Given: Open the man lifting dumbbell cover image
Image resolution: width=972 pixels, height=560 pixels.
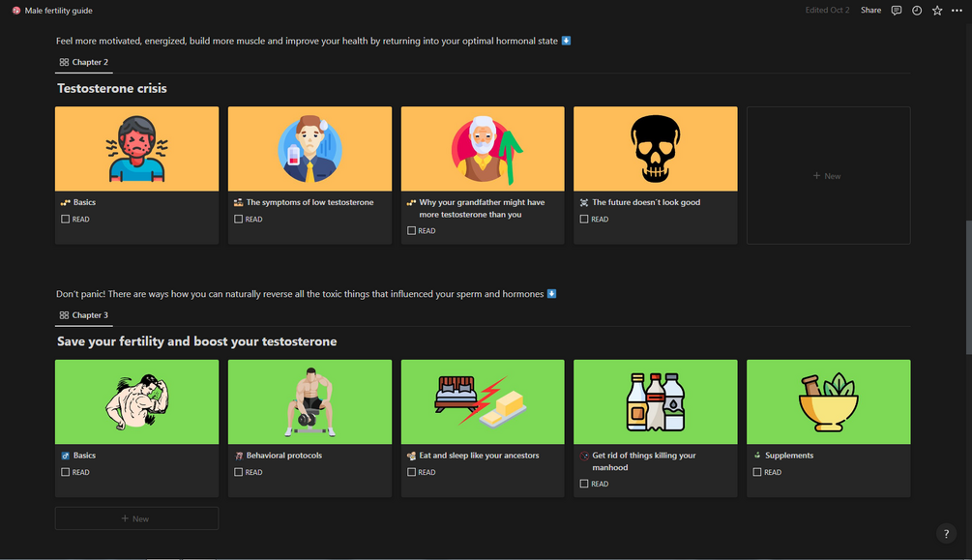Looking at the screenshot, I should [309, 401].
